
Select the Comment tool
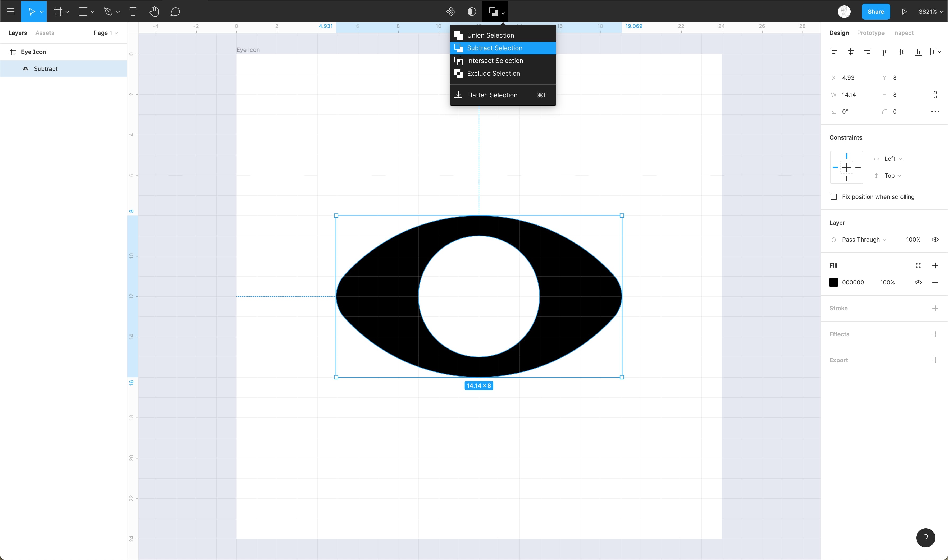tap(175, 12)
